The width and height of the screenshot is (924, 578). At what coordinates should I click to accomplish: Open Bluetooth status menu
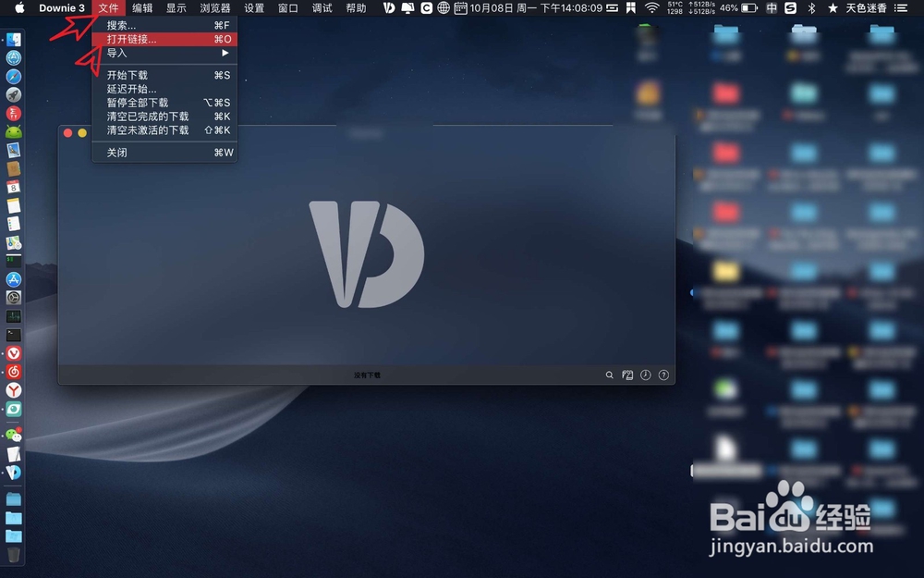811,7
